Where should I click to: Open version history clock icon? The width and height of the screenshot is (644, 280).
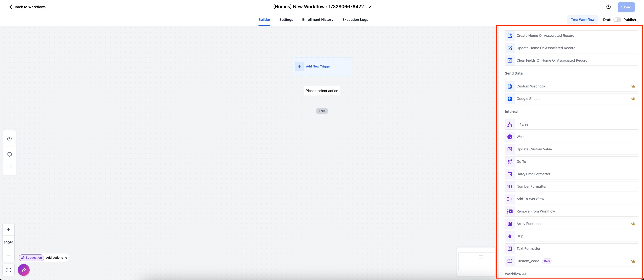[x=609, y=7]
